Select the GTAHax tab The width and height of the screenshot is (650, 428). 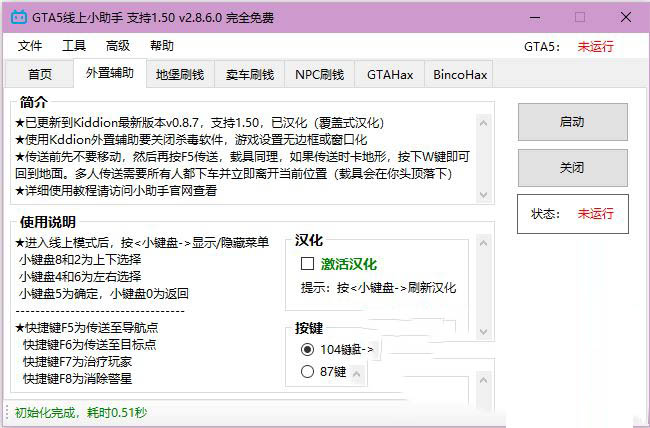pyautogui.click(x=389, y=75)
